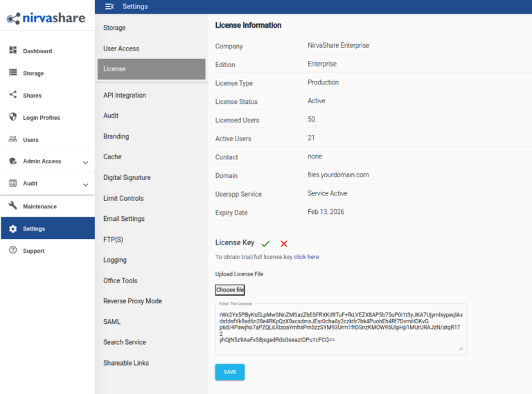
Task: Click the Support question mark icon
Action: point(12,250)
